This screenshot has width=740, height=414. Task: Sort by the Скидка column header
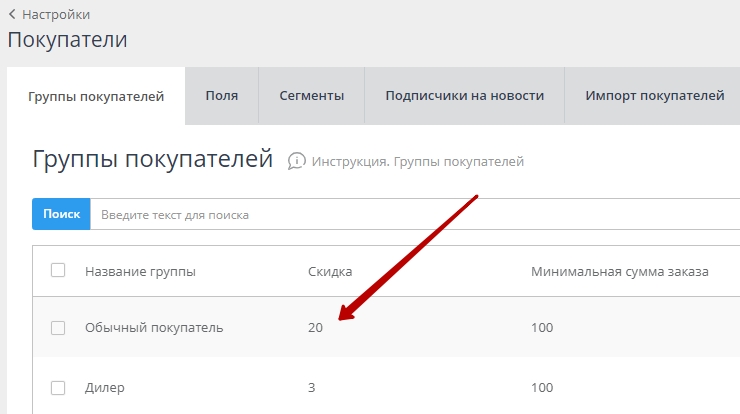pos(329,271)
